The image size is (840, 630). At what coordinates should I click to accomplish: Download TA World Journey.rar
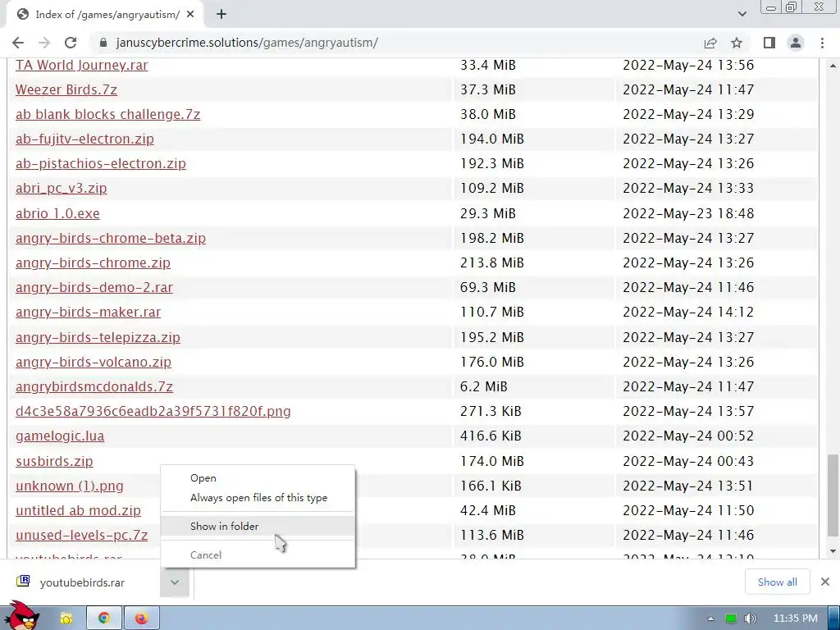[81, 65]
